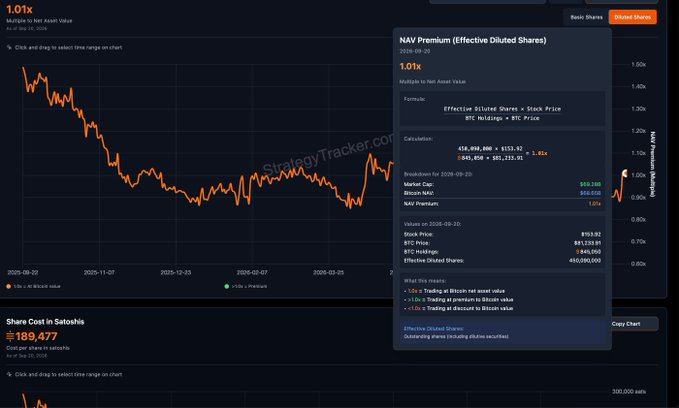Click the 1.00x y-axis label
Image resolution: width=679 pixels, height=408 pixels.
[x=638, y=175]
